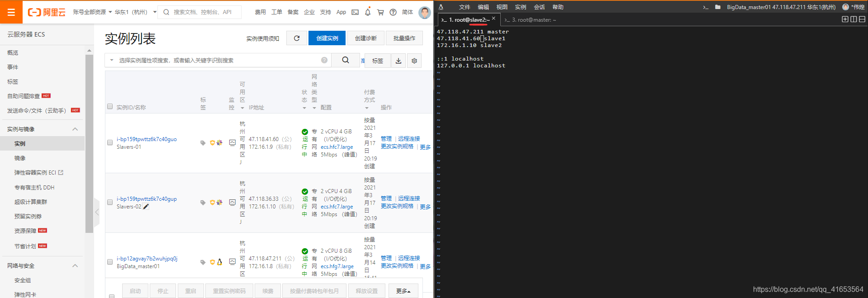Open Cloud Shell terminal icon in header
The height and width of the screenshot is (298, 868).
click(355, 12)
